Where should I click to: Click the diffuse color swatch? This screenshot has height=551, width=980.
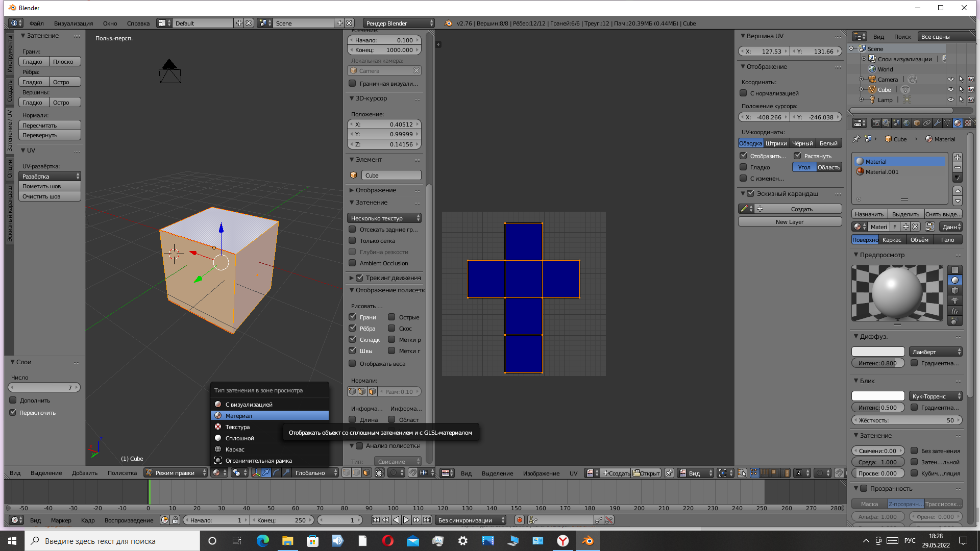878,352
